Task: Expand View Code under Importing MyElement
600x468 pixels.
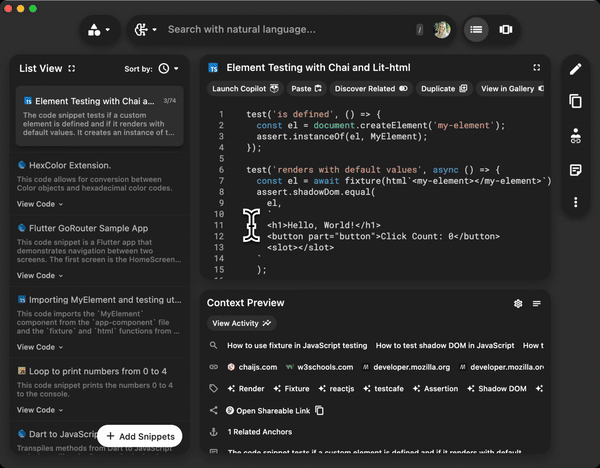Action: [40, 347]
